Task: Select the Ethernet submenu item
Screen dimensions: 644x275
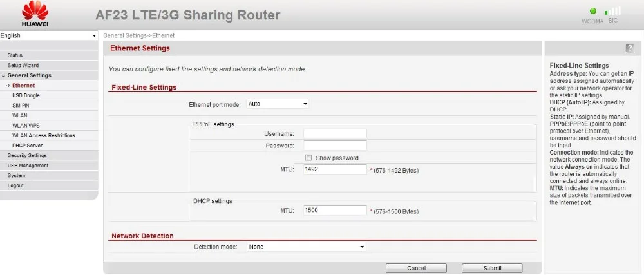Action: coord(23,86)
